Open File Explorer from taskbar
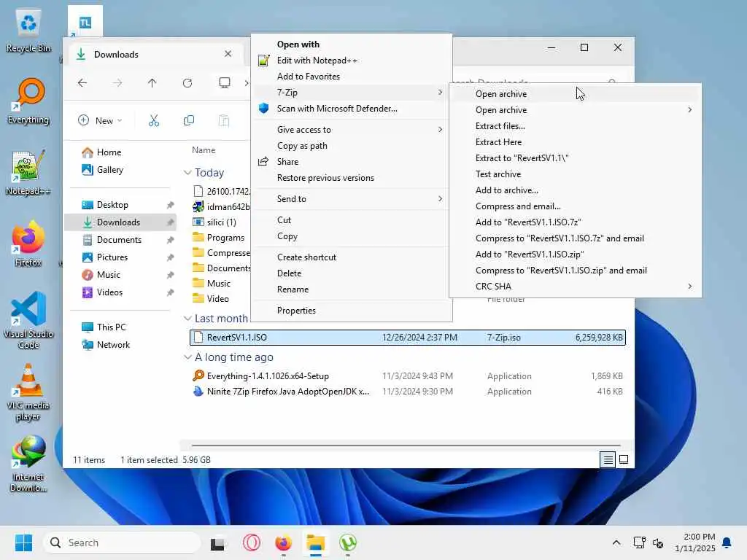This screenshot has height=560, width=747. point(315,542)
